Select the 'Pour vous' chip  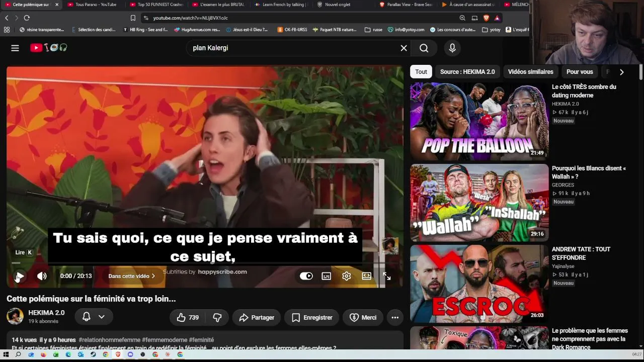tap(580, 72)
